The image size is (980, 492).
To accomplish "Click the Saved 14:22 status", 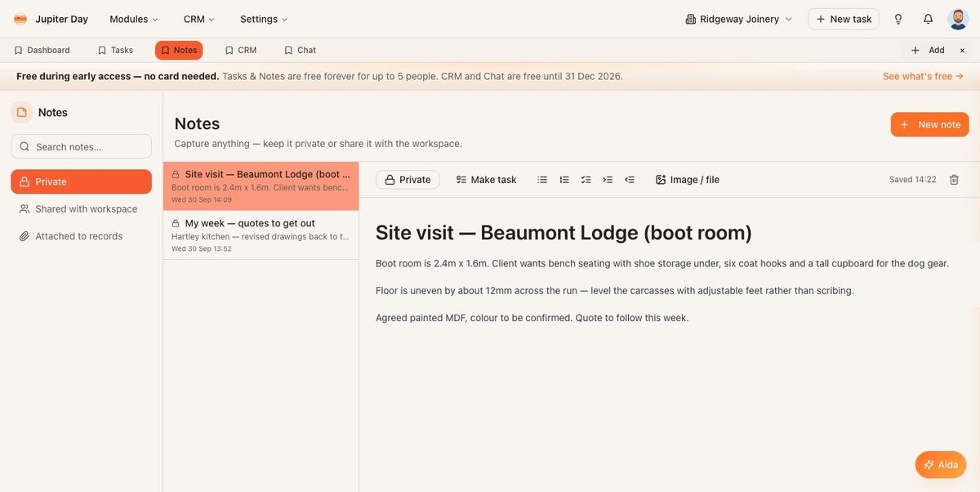I will [x=913, y=180].
